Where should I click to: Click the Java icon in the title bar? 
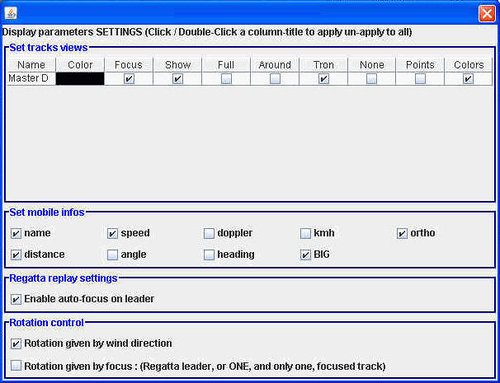(x=11, y=14)
